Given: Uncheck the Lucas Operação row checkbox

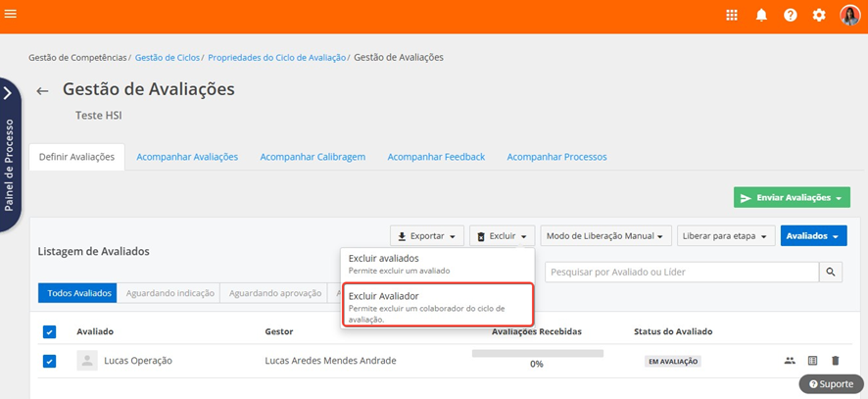Looking at the screenshot, I should [50, 361].
